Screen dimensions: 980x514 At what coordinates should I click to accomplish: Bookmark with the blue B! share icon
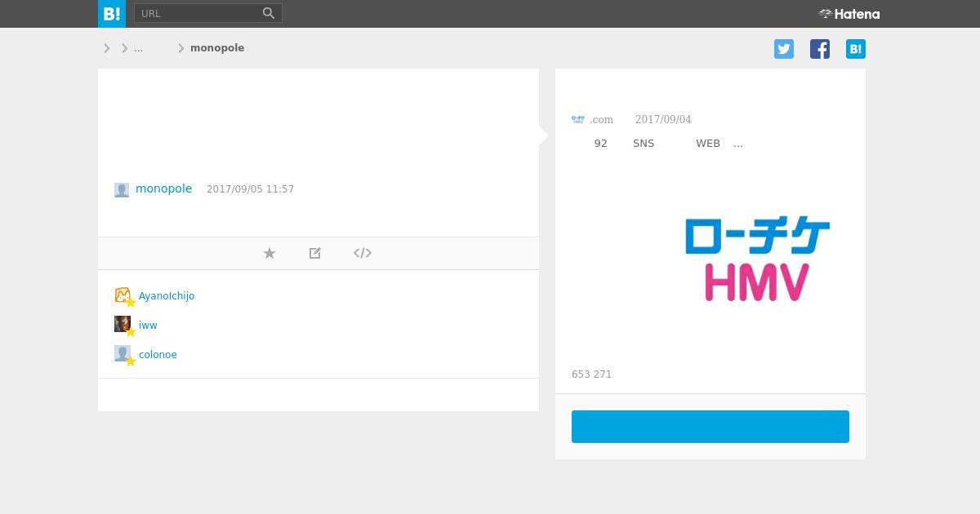[x=856, y=49]
